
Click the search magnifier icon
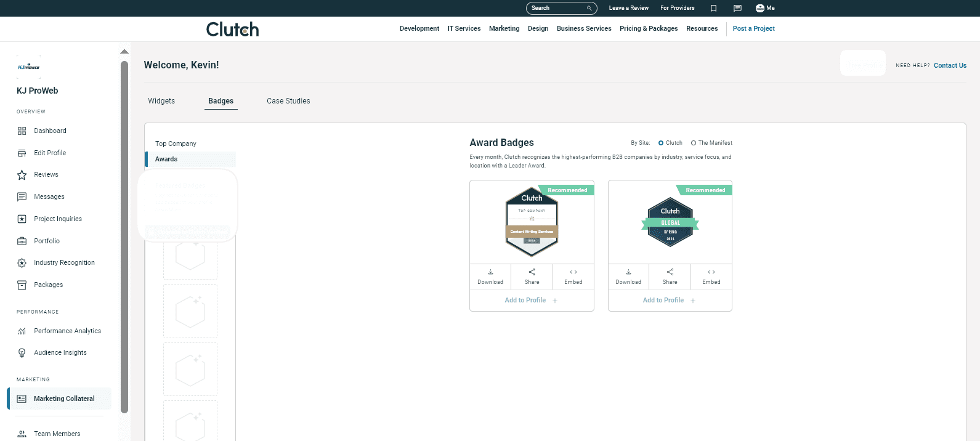[x=589, y=8]
